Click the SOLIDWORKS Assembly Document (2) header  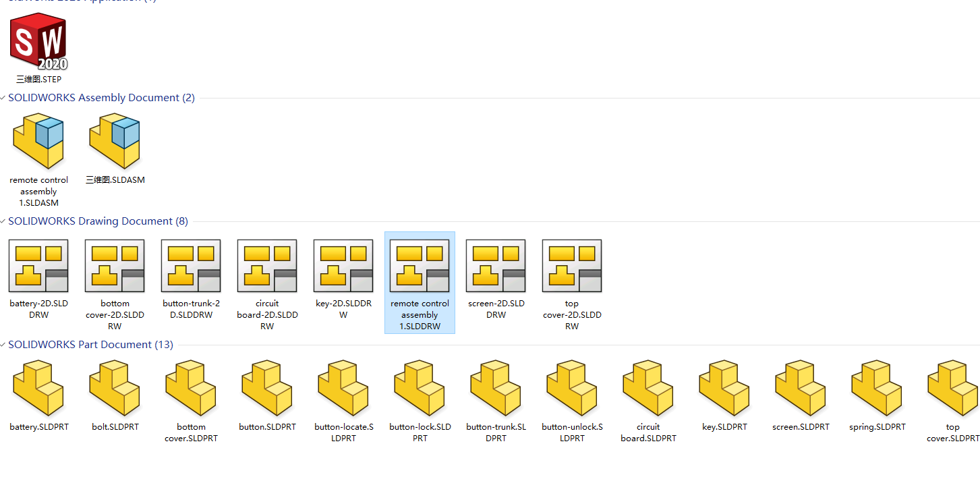click(x=101, y=98)
